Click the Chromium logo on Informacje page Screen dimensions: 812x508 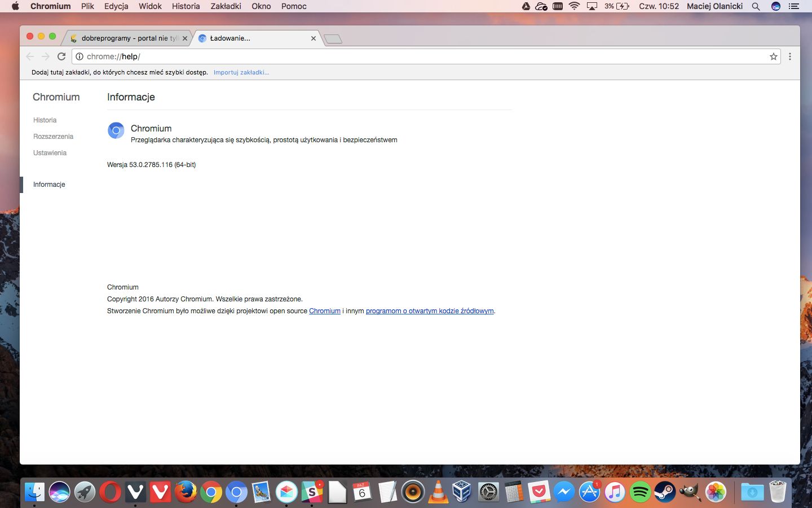[x=116, y=130]
